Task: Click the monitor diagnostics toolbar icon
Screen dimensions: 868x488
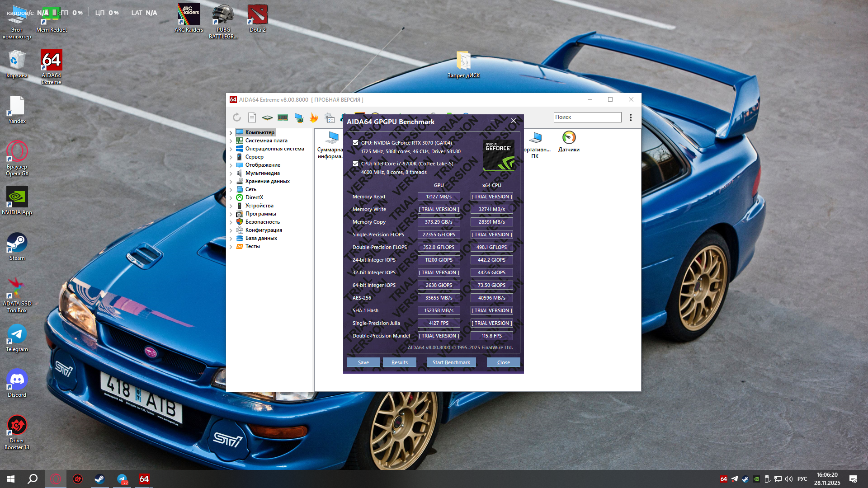Action: coord(298,117)
